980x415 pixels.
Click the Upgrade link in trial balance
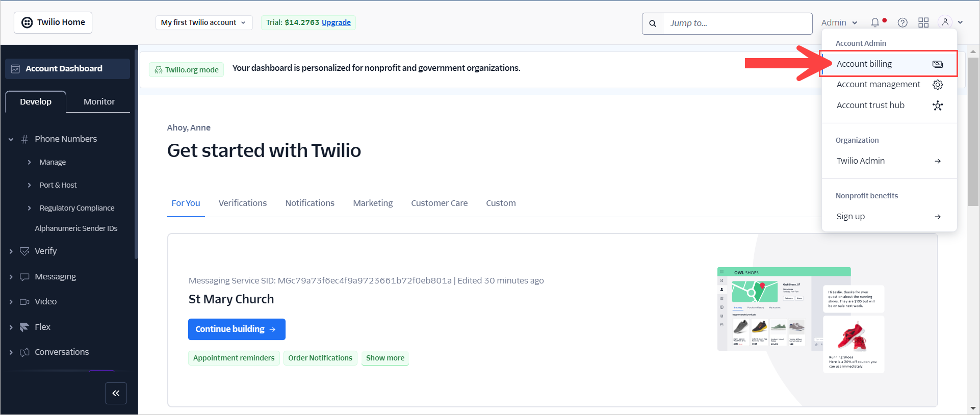[336, 22]
